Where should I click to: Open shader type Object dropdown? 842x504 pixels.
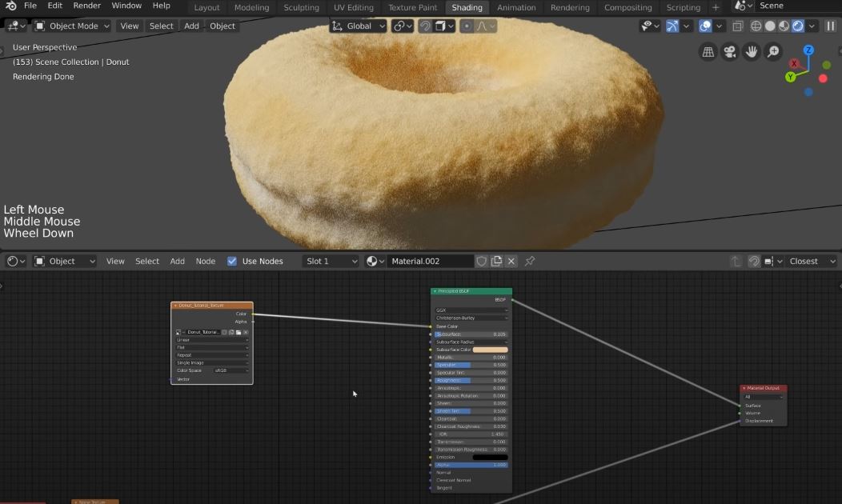tap(65, 261)
